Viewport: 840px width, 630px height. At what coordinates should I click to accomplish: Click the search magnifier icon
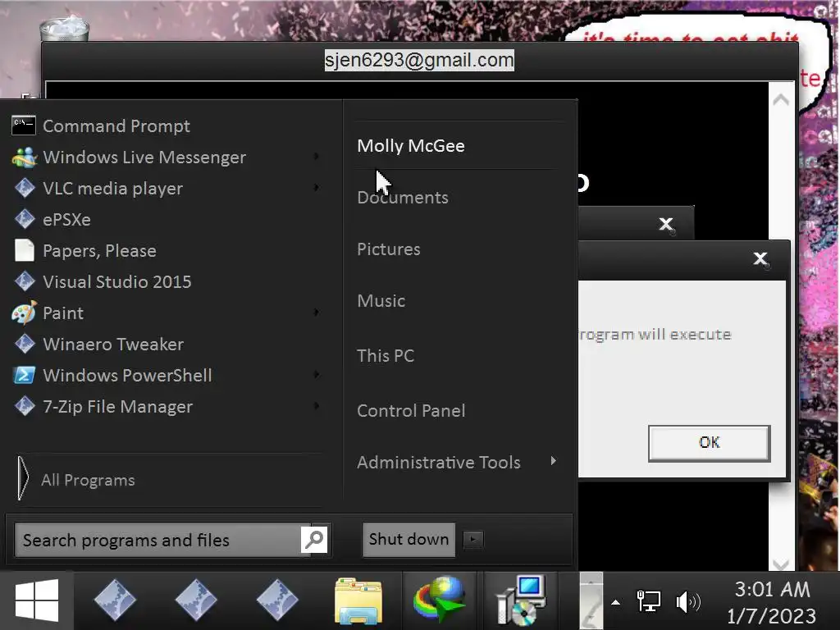[x=314, y=540]
